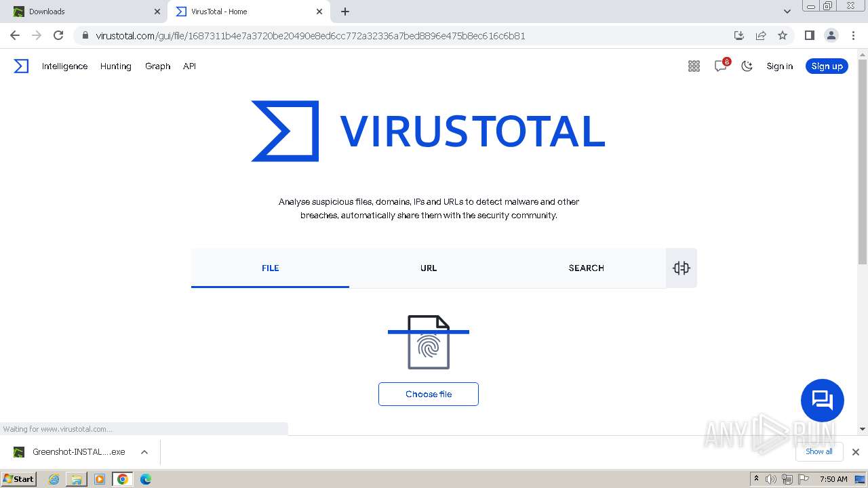Open new tab with plus button

point(345,12)
